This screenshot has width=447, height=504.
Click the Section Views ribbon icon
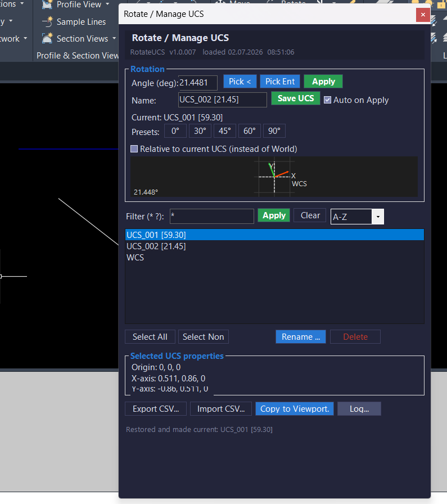pyautogui.click(x=47, y=39)
